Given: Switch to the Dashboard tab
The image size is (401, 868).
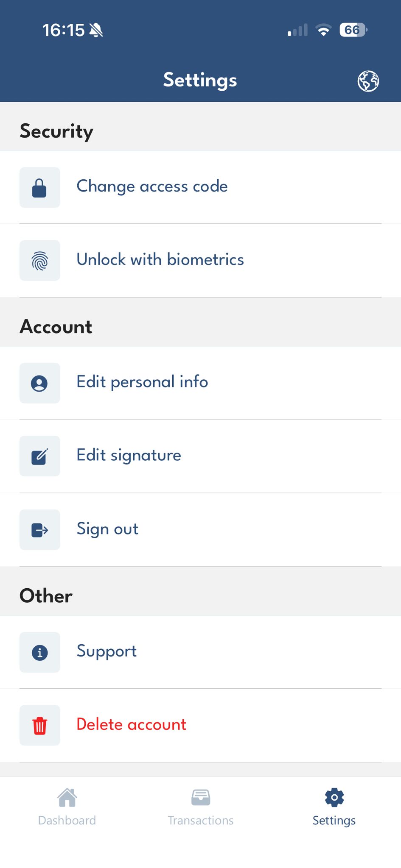Looking at the screenshot, I should click(67, 807).
